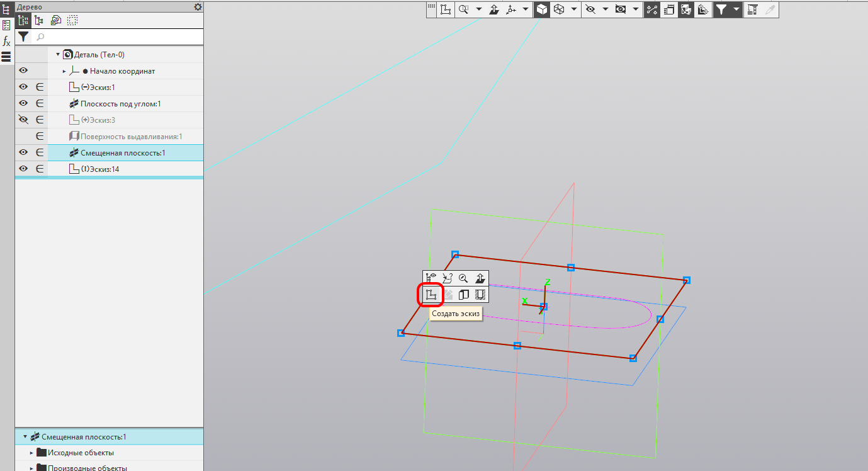868x471 pixels.
Task: Toggle the ∈ inclusion mark for Поверхность выдавливания:1
Action: (x=39, y=136)
